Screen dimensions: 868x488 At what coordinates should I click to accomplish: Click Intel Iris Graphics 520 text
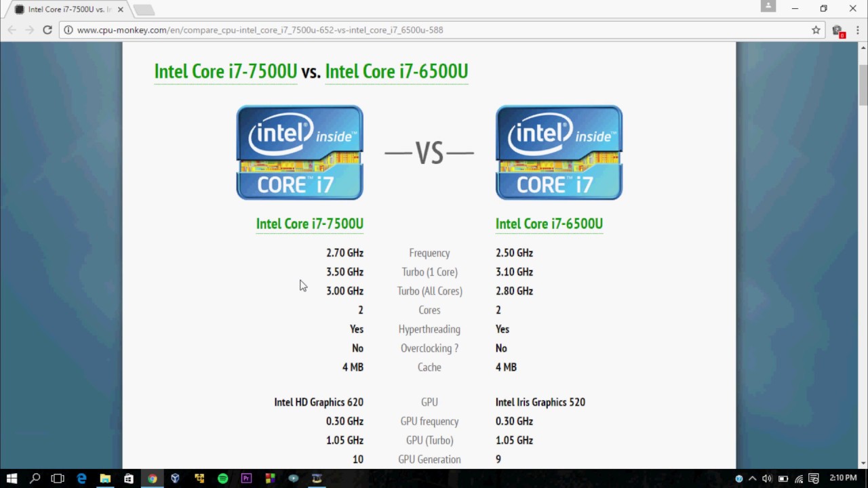(540, 402)
